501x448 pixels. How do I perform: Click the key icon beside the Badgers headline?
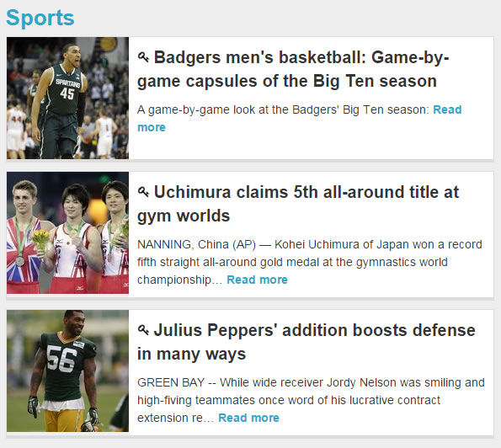point(143,57)
